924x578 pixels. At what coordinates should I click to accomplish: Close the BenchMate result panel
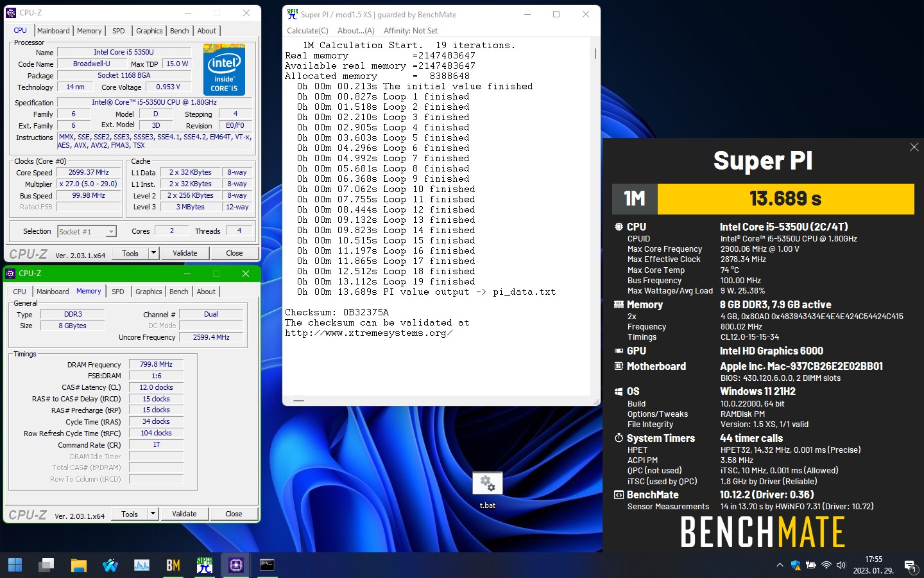[x=914, y=147]
